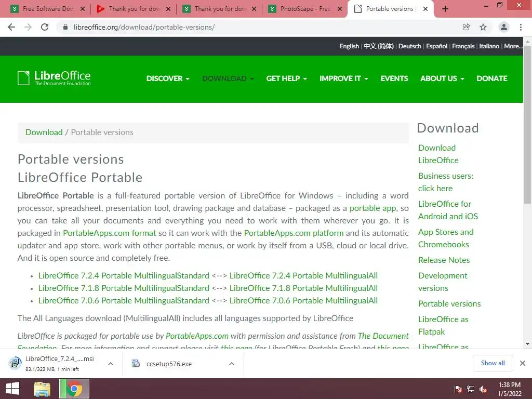Screen dimensions: 532x399
Task: Open the Windows Start menu
Action: tap(12, 389)
